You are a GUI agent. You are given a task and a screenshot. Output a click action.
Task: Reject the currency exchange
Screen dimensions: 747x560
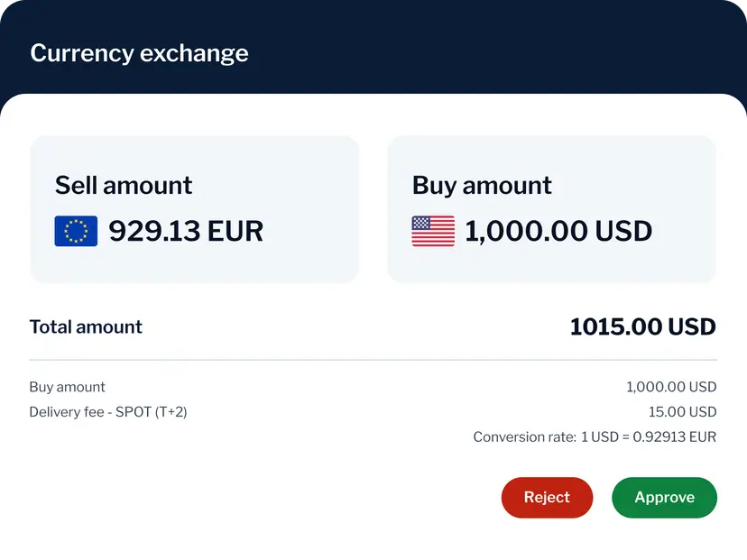pyautogui.click(x=547, y=498)
